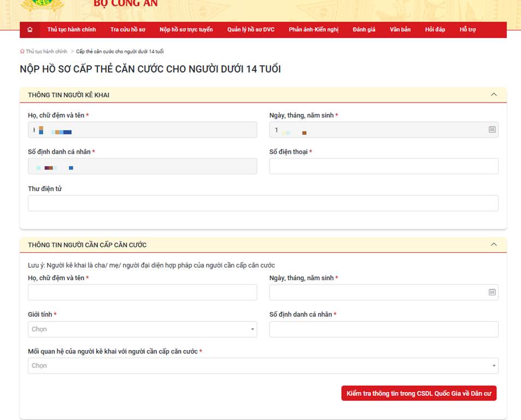Click the declarant's Họ, chữ đệm và tên field
Screen dimensions: 521x420
(142, 129)
